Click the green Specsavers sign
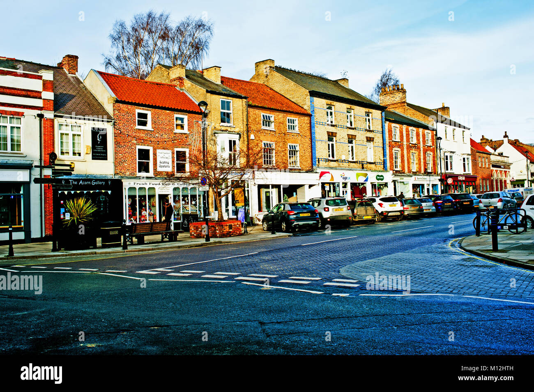 (380, 178)
